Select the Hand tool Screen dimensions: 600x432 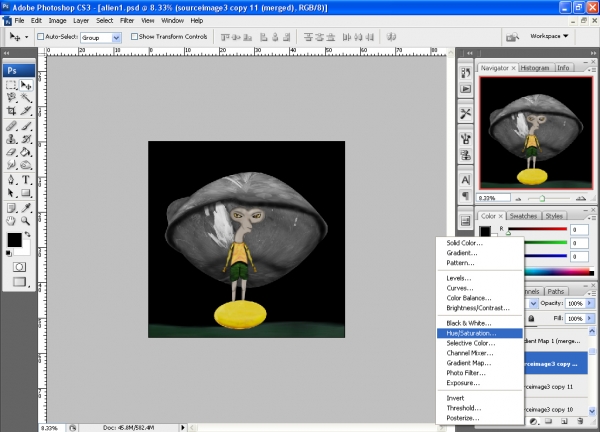pyautogui.click(x=11, y=221)
